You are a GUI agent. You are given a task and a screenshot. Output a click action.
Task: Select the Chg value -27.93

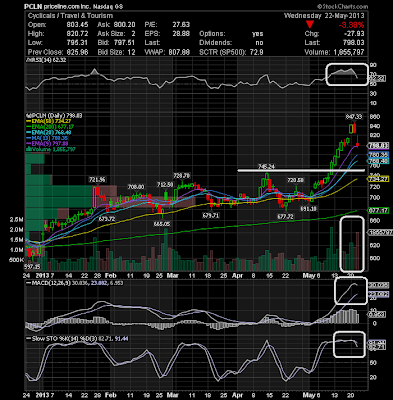[x=353, y=34]
